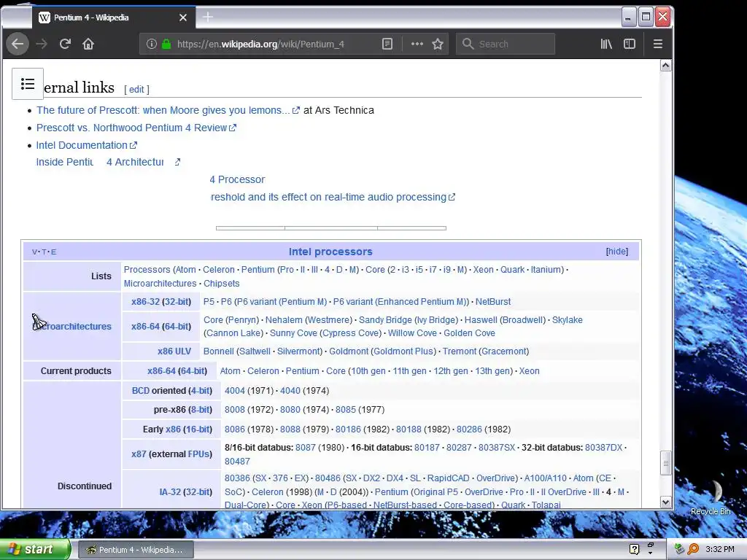Open the Tremont link

point(460,351)
